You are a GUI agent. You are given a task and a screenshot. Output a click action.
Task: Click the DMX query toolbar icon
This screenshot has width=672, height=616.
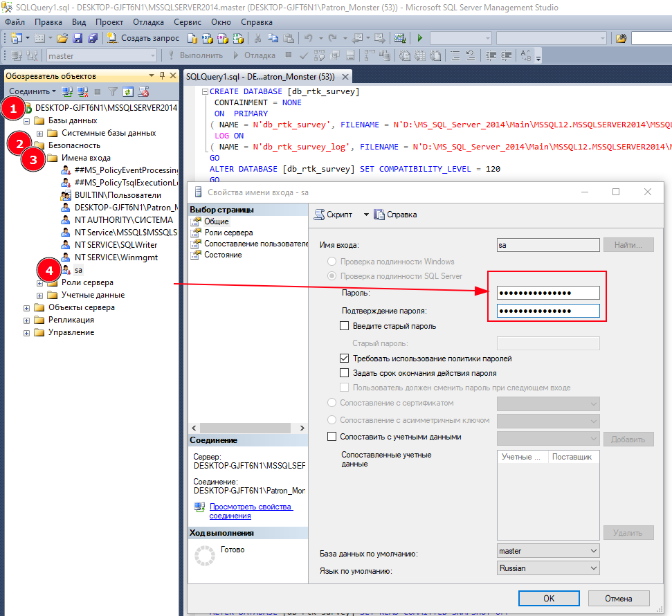pos(222,38)
